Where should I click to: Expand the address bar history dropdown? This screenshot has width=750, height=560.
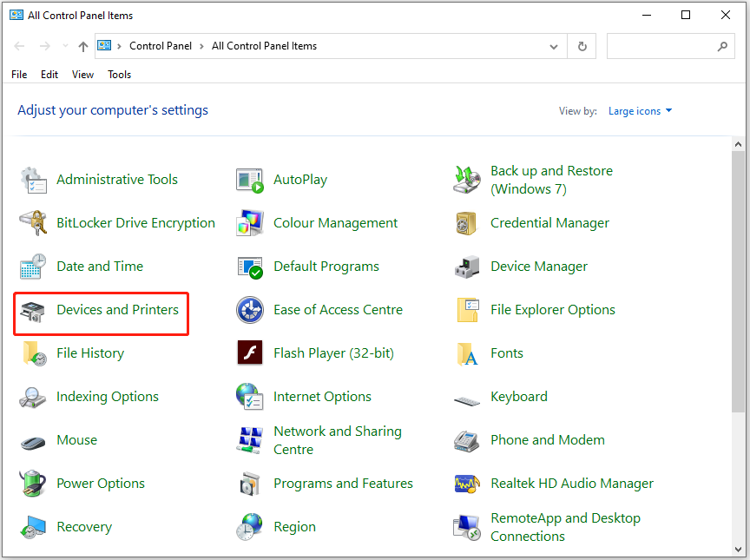point(554,47)
